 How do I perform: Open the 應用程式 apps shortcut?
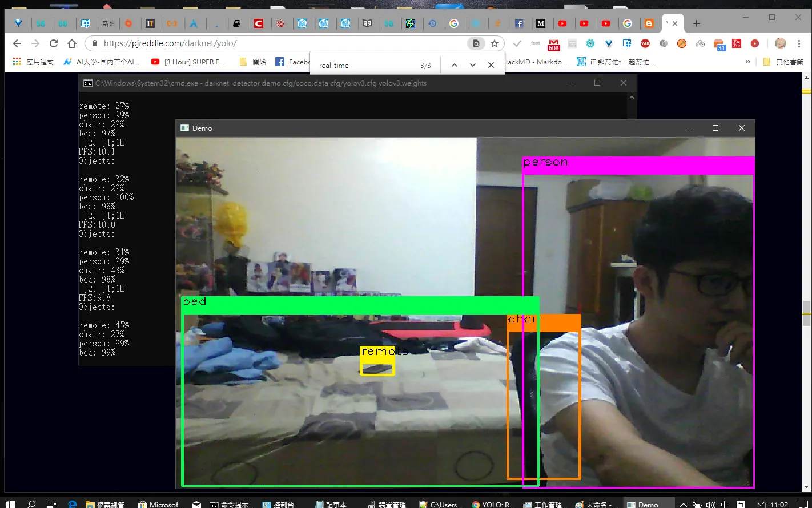tap(33, 62)
